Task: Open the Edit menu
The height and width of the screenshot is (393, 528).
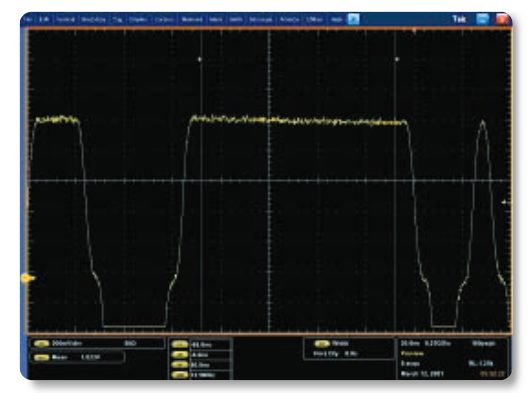Action: point(43,20)
